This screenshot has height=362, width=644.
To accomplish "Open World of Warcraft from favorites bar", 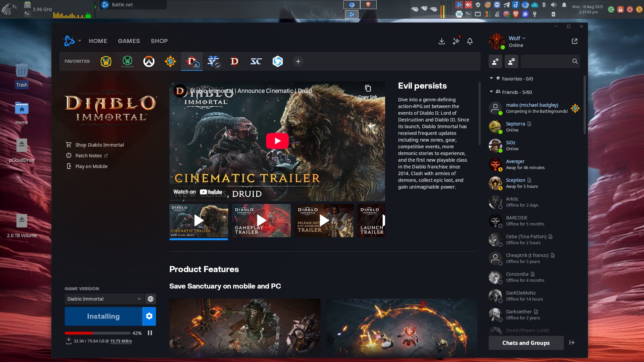I will tap(106, 61).
